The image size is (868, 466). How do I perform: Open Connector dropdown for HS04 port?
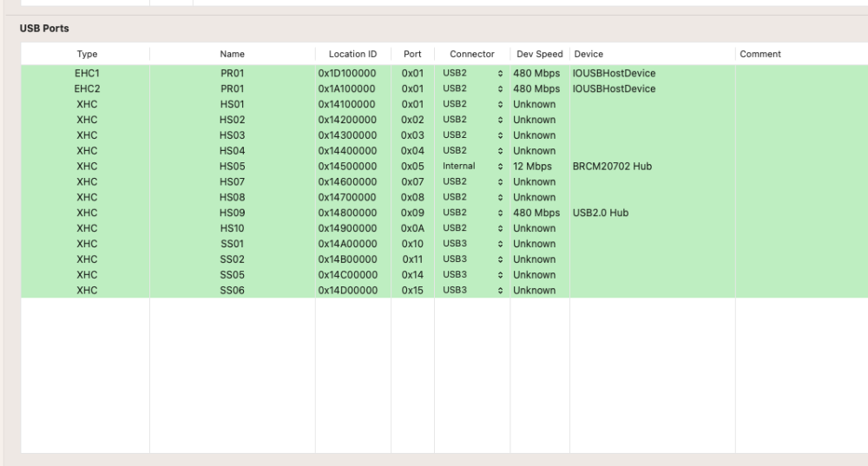click(472, 150)
